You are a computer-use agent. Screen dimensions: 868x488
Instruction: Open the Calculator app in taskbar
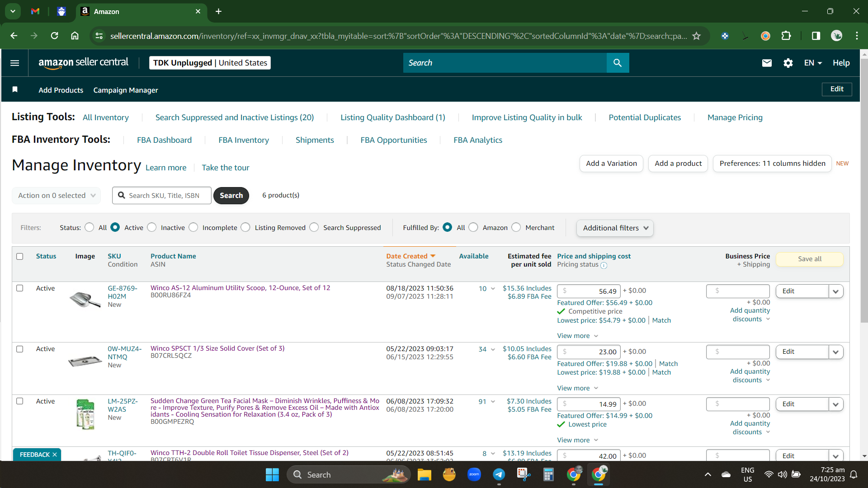(548, 474)
